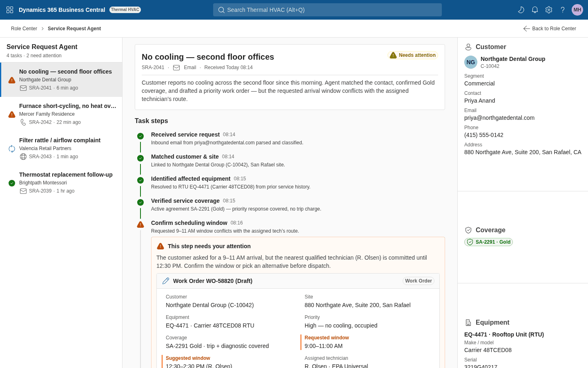Click the search field magnifier icon
Viewport: 588px width, 368px height.
point(221,10)
